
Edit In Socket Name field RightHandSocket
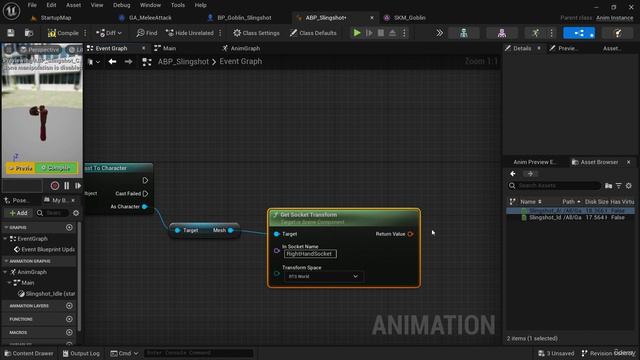[x=310, y=254]
